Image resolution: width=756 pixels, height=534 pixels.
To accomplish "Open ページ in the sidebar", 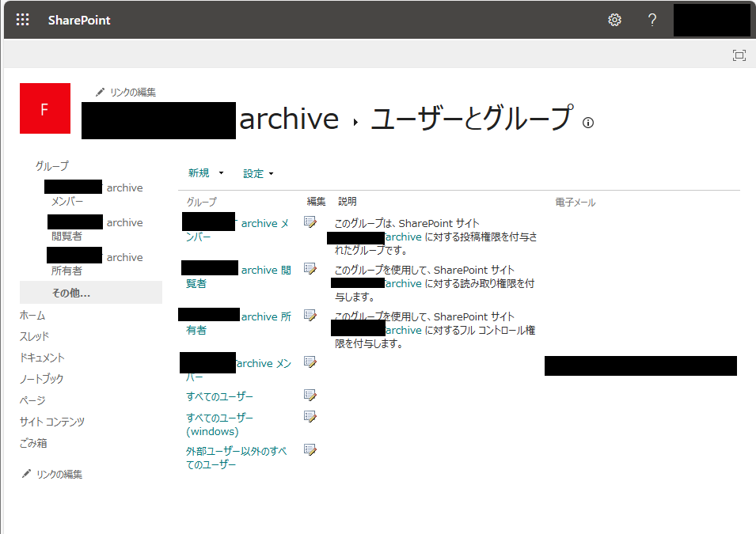I will (x=32, y=400).
